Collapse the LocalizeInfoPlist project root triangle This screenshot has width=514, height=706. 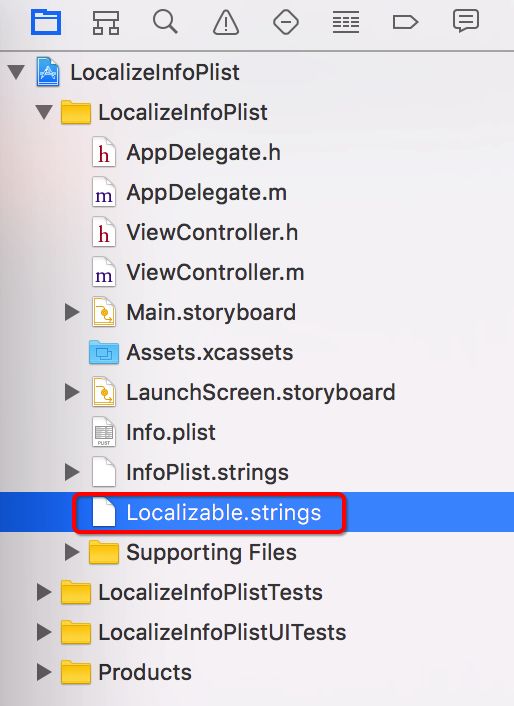point(16,72)
